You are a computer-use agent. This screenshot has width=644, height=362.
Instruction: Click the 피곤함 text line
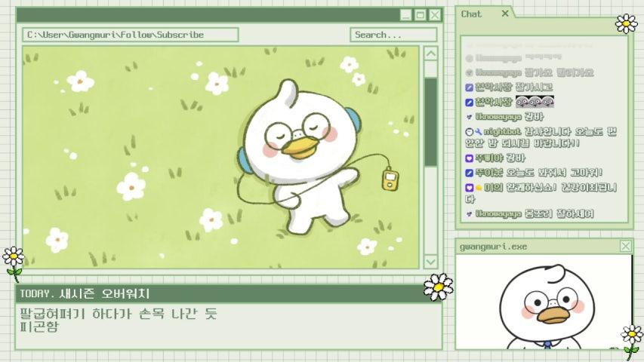pos(39,327)
